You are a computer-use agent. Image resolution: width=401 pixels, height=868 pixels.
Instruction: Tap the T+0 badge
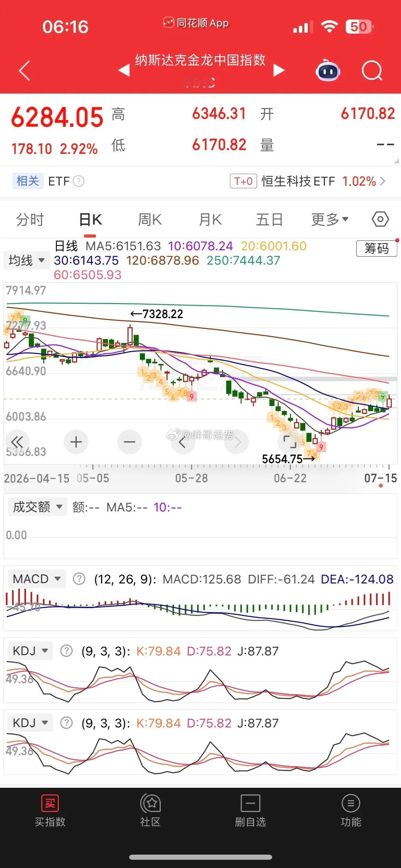tap(243, 181)
